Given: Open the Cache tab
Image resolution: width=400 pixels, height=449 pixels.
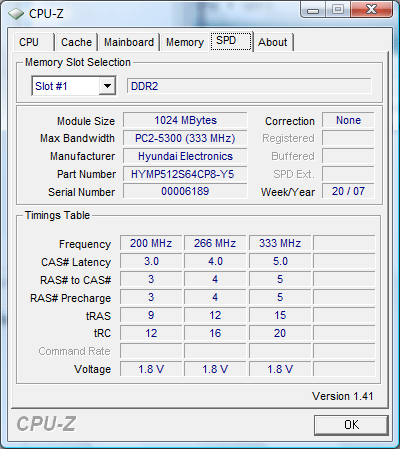Looking at the screenshot, I should click(76, 42).
